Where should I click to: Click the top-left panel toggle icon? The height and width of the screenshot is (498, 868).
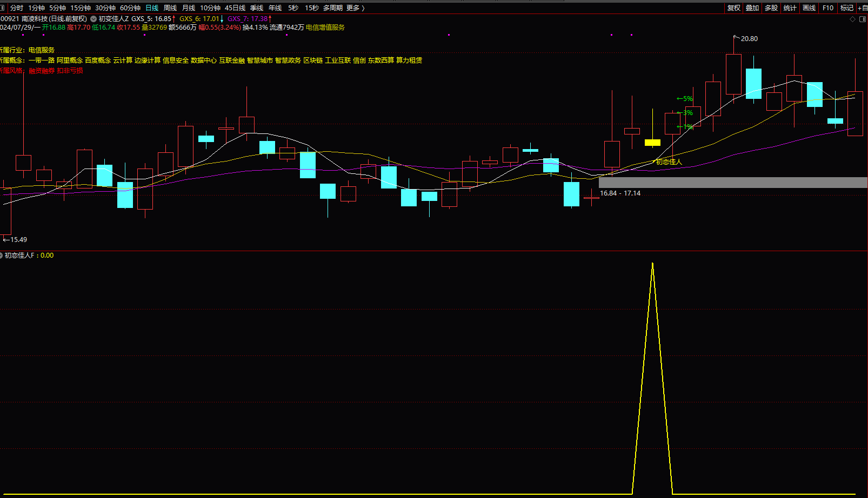point(2,8)
